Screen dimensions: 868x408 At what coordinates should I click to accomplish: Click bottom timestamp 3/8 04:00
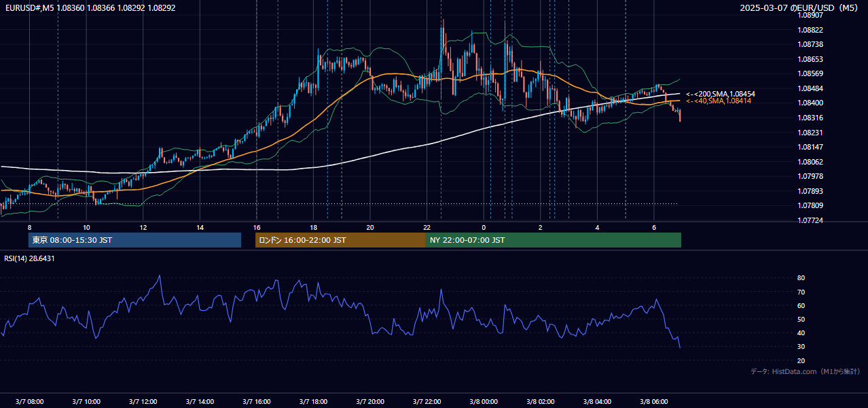tap(598, 402)
